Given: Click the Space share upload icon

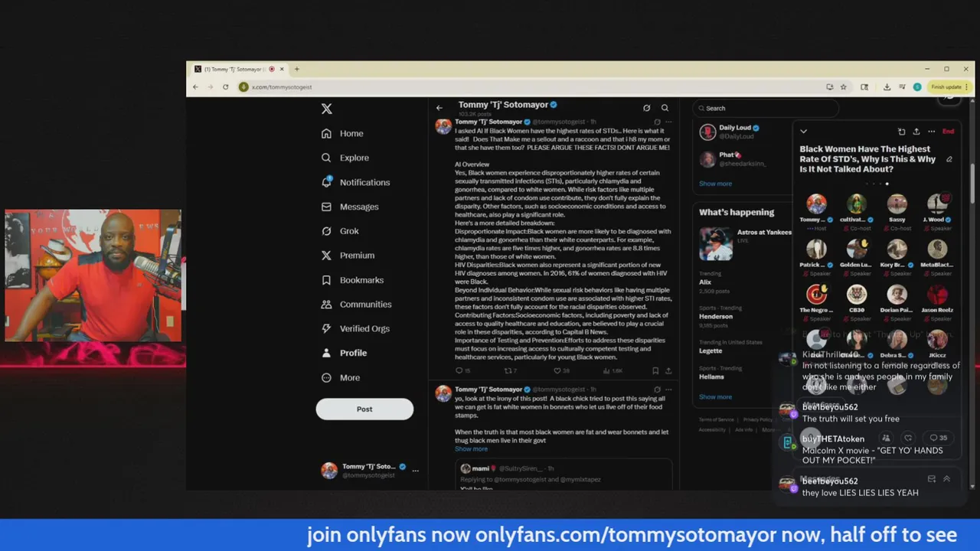Looking at the screenshot, I should click(x=916, y=132).
